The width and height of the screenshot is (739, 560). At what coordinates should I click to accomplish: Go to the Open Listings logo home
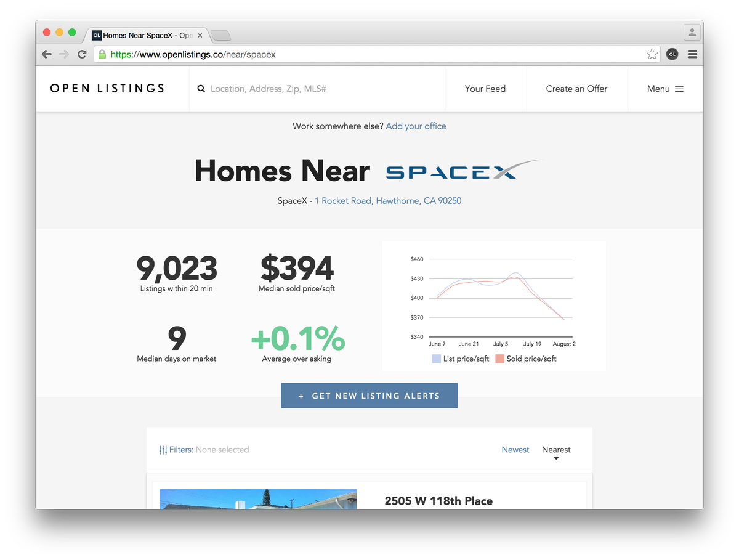click(x=107, y=89)
